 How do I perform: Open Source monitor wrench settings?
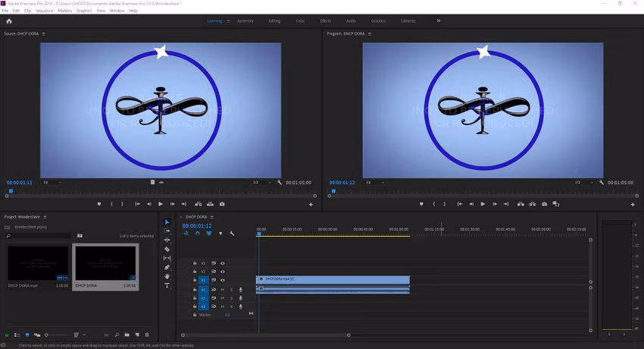pyautogui.click(x=280, y=182)
